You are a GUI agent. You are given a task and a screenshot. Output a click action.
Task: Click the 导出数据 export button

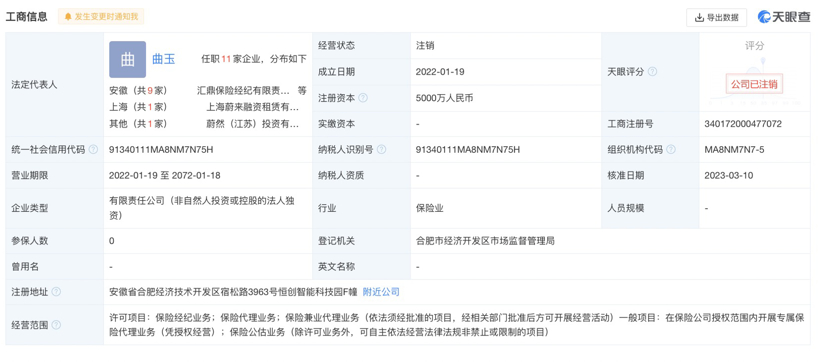pyautogui.click(x=716, y=17)
